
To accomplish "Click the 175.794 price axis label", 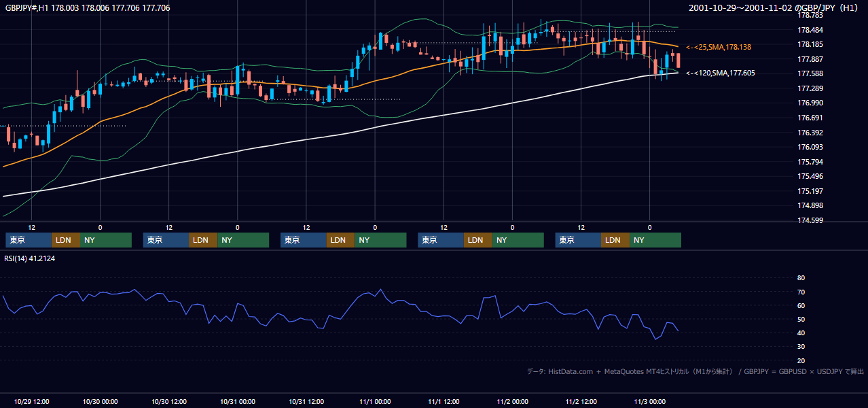I will click(x=810, y=162).
